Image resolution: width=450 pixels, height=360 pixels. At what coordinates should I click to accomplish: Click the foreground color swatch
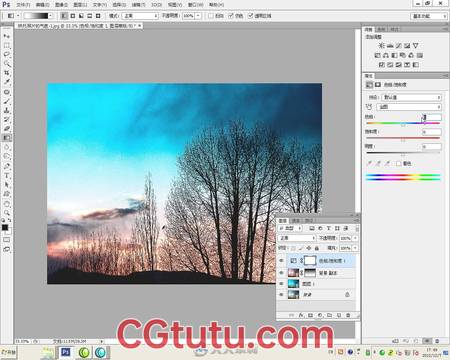[x=5, y=227]
